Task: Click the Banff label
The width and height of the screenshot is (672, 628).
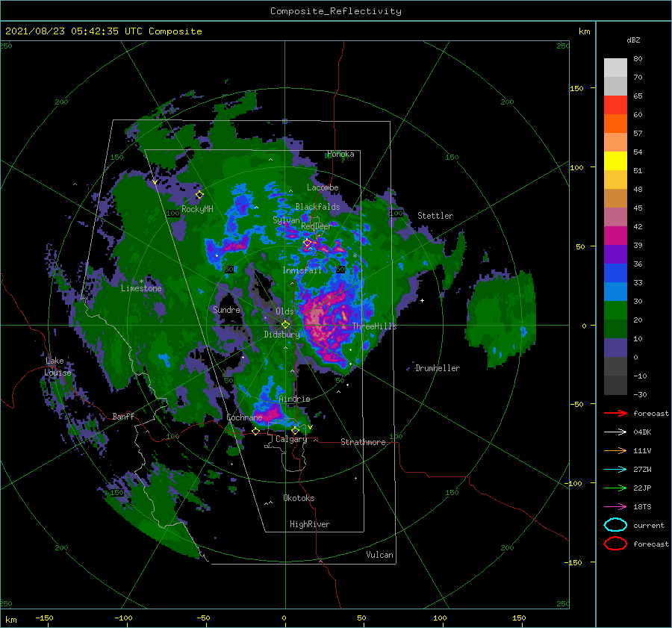Action: [123, 416]
